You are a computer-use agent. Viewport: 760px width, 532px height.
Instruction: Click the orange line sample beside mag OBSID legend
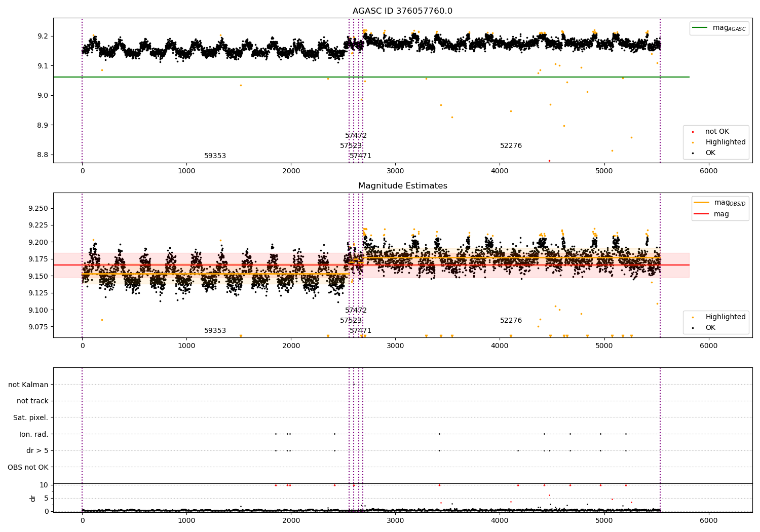coord(702,203)
